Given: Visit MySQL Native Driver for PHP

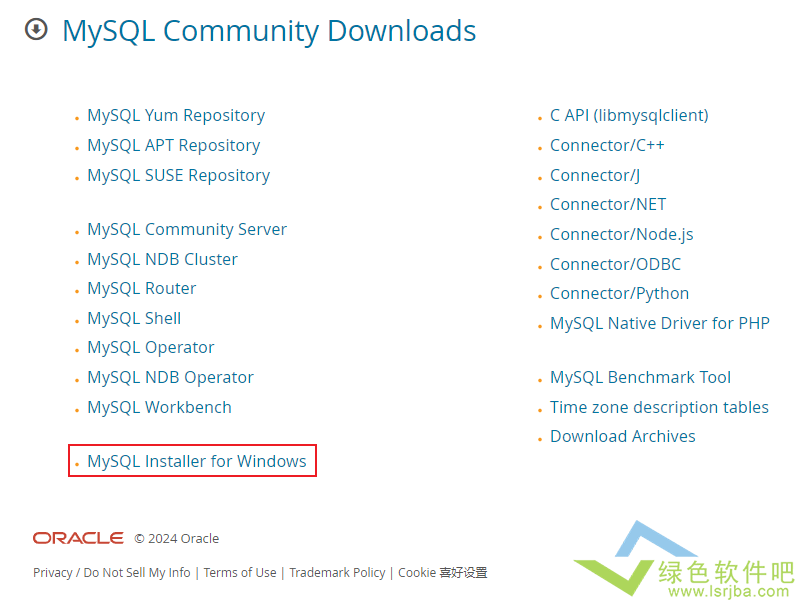Looking at the screenshot, I should tap(660, 323).
